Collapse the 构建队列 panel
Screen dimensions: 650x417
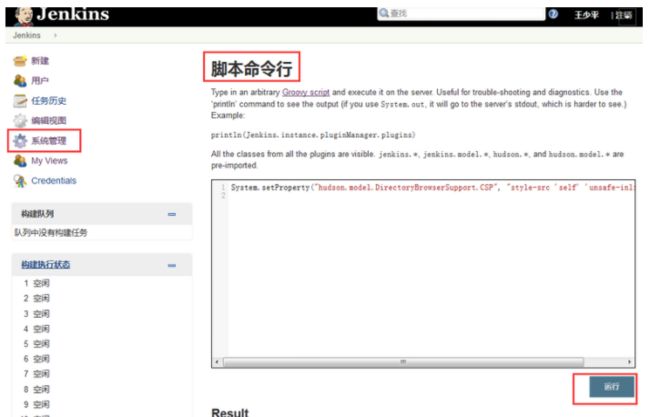(172, 214)
